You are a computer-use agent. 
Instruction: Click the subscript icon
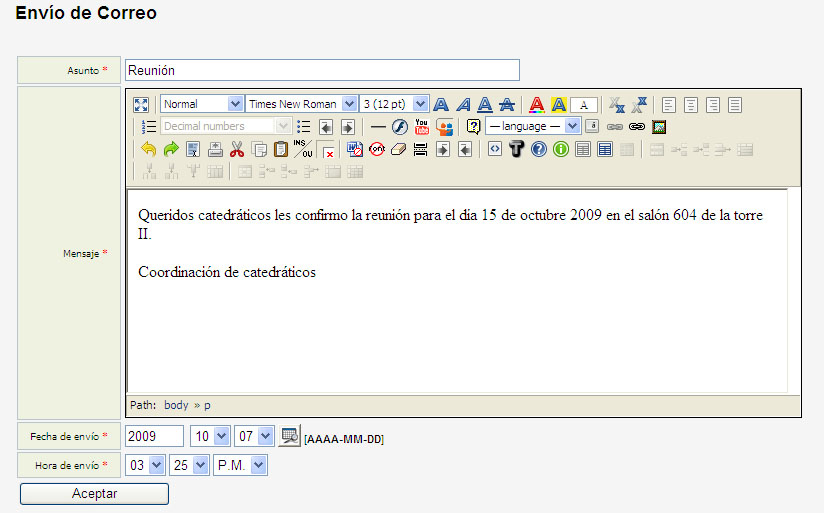point(616,105)
